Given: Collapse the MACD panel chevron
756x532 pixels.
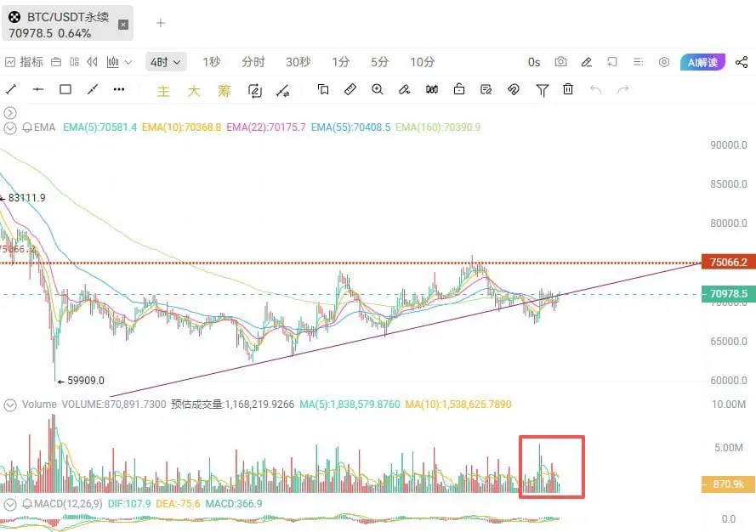Looking at the screenshot, I should point(10,505).
